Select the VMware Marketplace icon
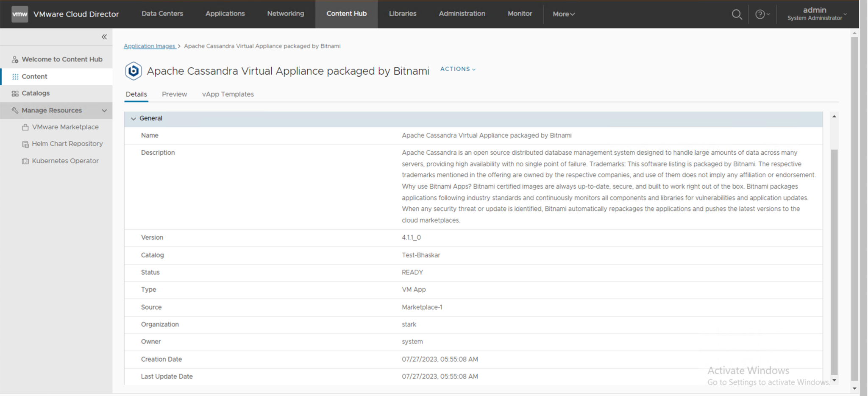The height and width of the screenshot is (396, 868). pos(25,127)
